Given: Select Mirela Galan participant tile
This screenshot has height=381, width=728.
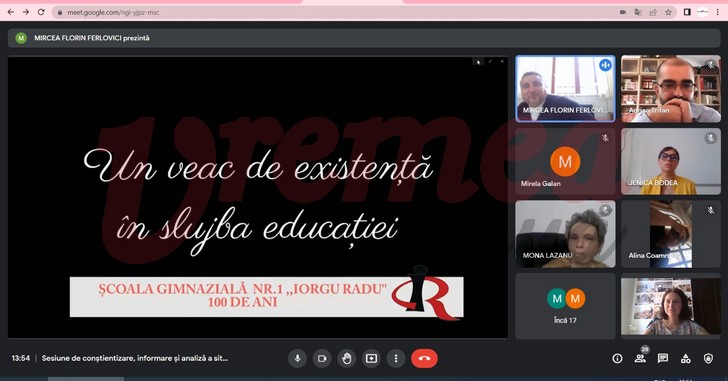Looking at the screenshot, I should pos(566,161).
